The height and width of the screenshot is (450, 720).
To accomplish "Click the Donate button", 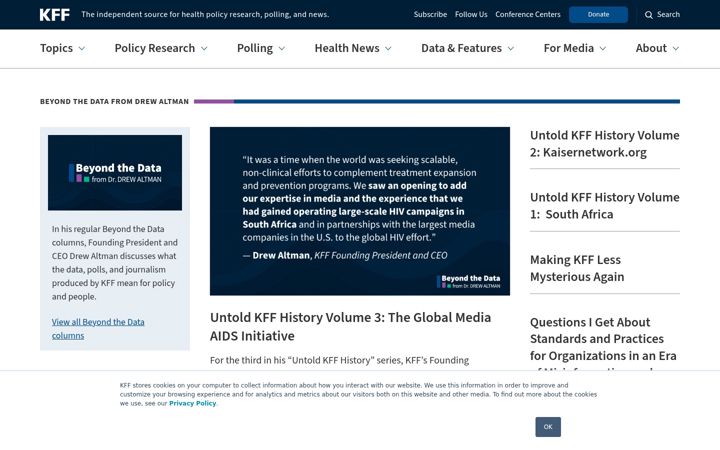I will (x=598, y=15).
